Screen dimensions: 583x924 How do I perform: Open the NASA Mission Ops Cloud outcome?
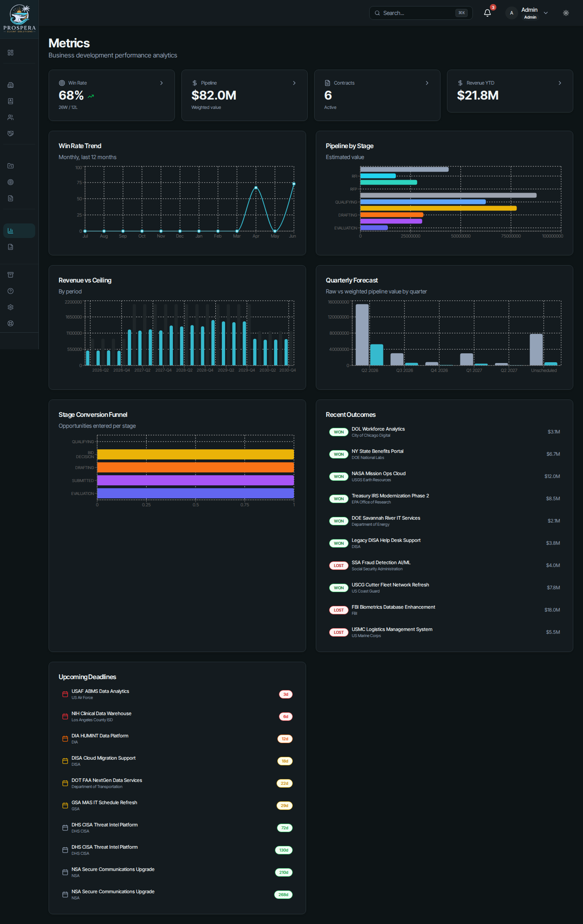pyautogui.click(x=445, y=476)
